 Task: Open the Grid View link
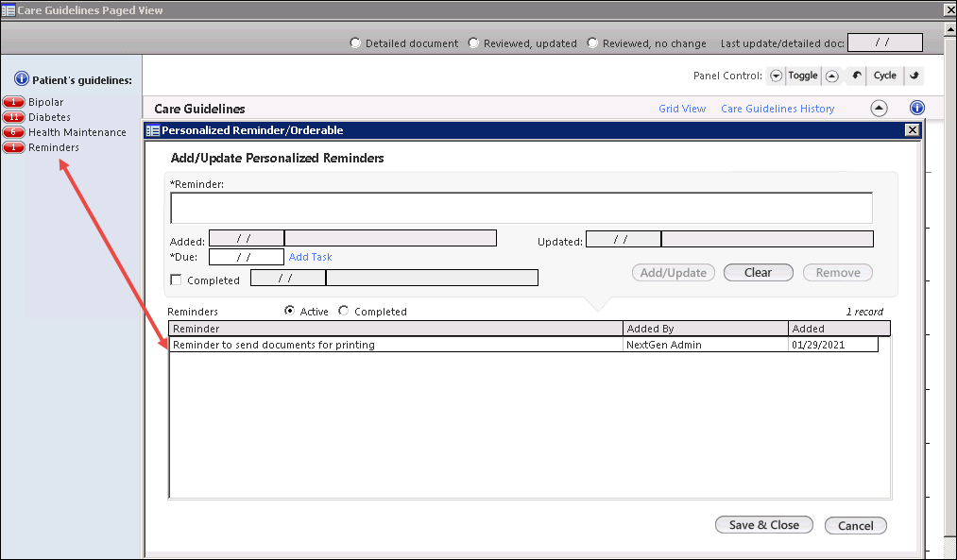click(682, 109)
